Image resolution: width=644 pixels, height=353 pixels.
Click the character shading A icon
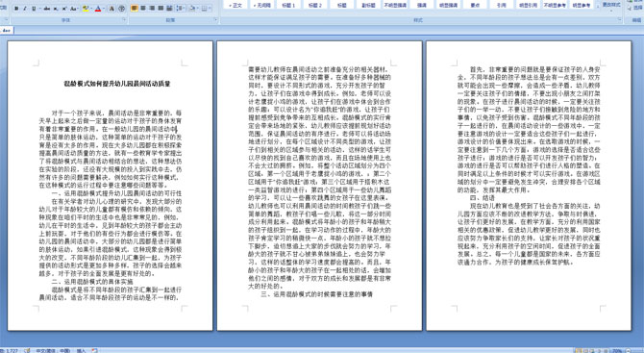tap(111, 9)
